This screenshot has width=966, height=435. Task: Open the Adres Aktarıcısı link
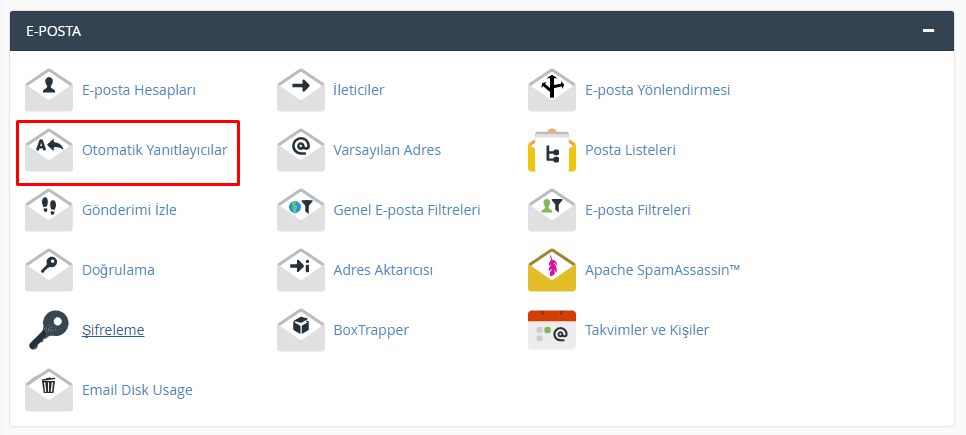383,270
